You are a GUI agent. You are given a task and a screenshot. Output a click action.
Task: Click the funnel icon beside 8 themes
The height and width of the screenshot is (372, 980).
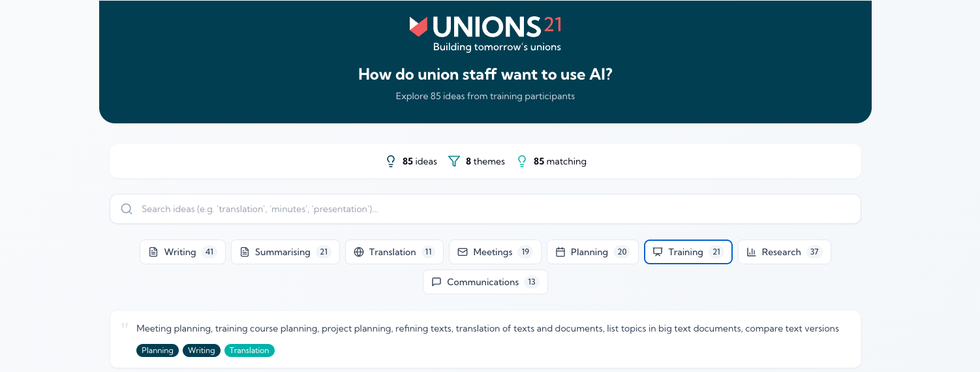click(x=454, y=161)
